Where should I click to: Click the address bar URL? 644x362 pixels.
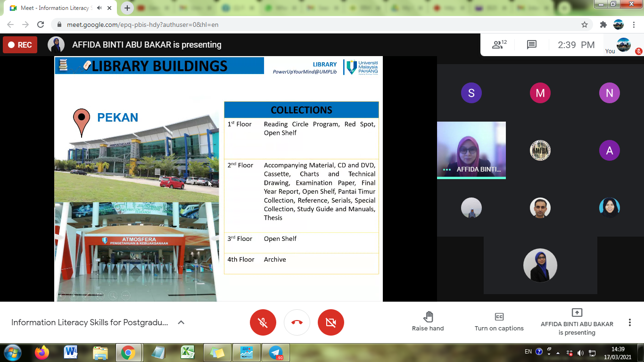click(x=142, y=25)
